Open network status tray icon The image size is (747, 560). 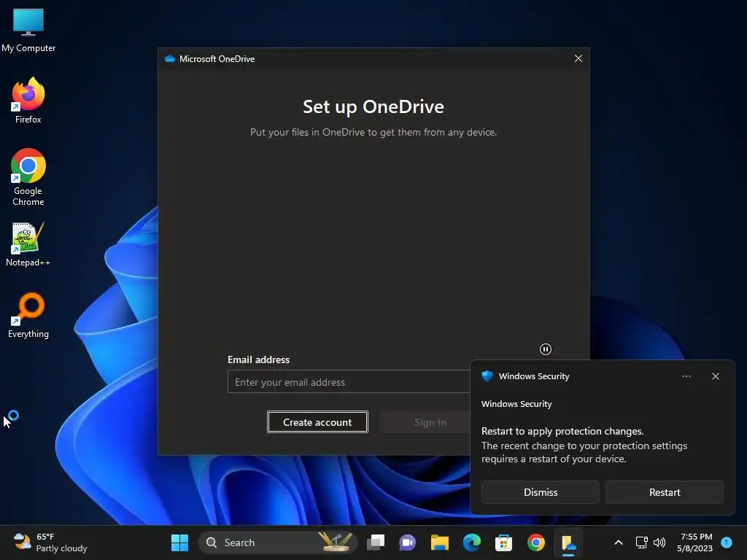coord(641,542)
